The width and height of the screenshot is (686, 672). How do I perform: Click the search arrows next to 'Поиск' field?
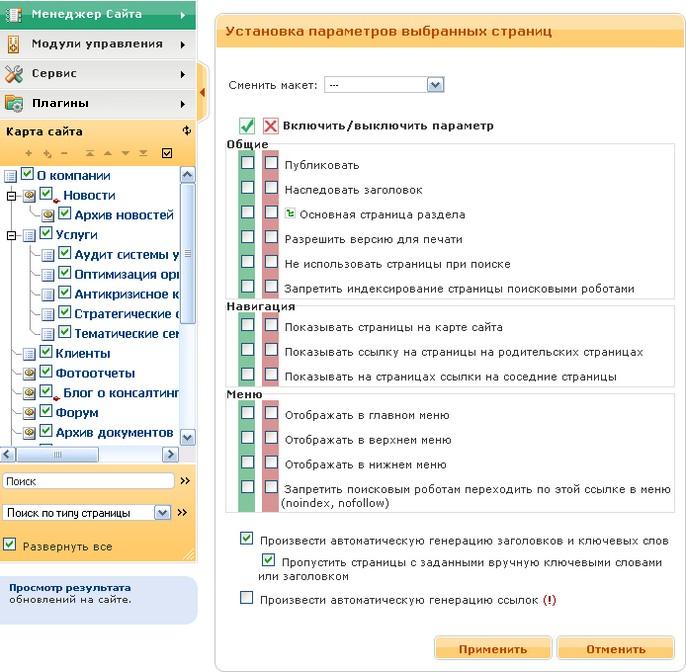tap(184, 481)
